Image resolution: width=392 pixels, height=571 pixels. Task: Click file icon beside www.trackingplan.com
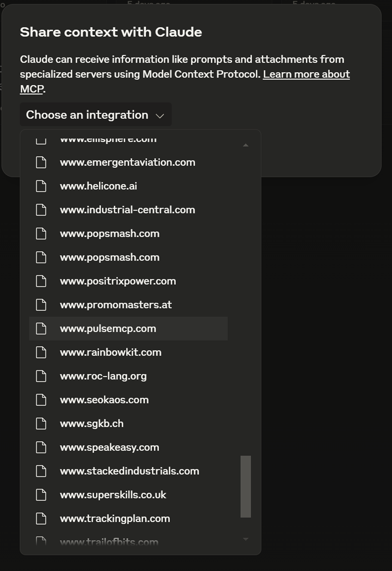[x=41, y=519]
